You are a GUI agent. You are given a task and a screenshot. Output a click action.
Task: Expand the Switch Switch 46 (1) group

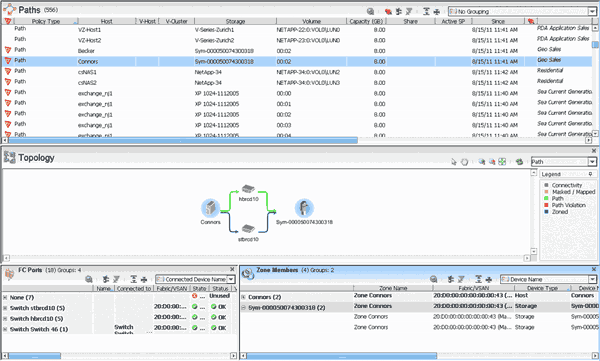tap(5, 329)
